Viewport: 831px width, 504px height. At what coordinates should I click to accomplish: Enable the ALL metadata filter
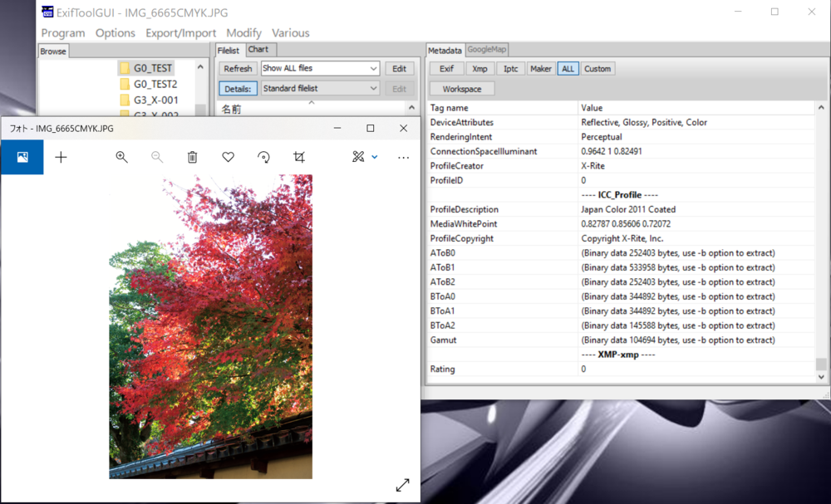(568, 69)
